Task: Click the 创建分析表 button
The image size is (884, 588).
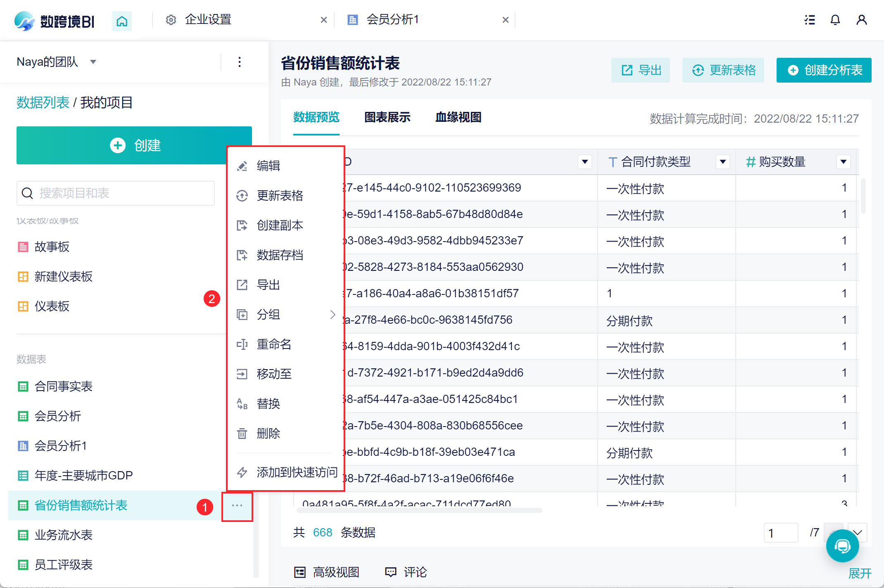Action: tap(824, 70)
